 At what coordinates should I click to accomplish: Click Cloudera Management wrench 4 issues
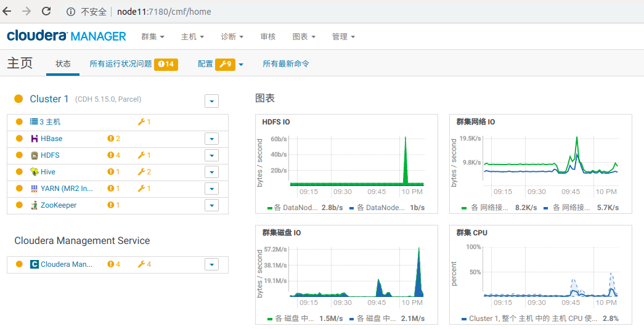click(144, 264)
